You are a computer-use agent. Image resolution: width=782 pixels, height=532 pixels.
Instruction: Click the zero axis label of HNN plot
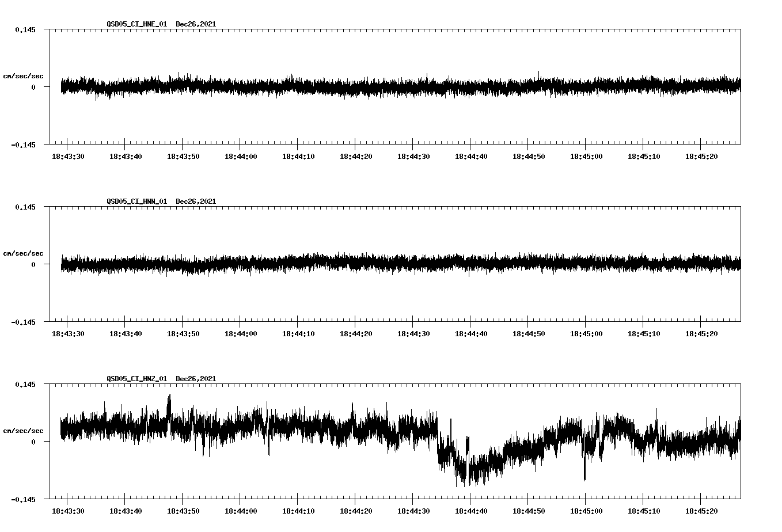[x=33, y=264]
